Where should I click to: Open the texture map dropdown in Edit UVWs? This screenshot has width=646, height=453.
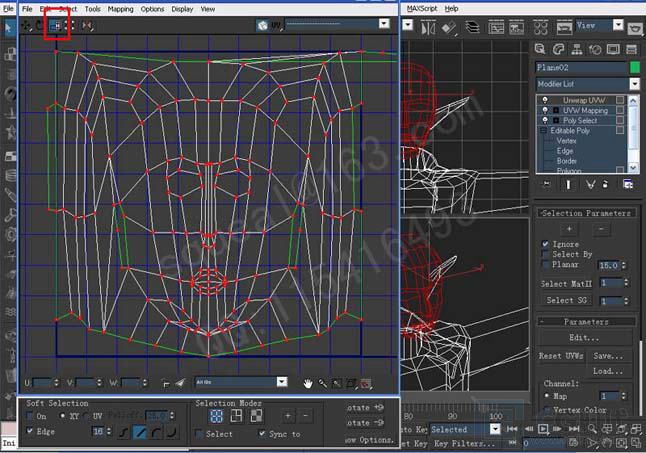pos(384,23)
